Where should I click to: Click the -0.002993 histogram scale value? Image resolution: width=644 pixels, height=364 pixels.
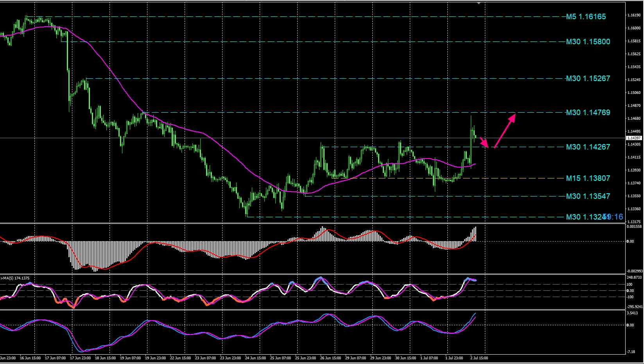635,271
